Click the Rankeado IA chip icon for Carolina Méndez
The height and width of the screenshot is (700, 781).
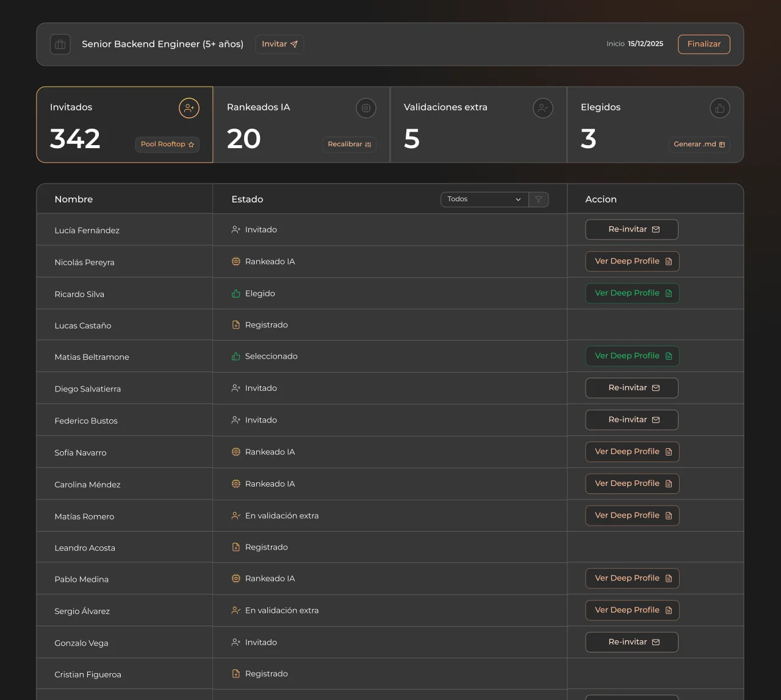coord(236,484)
